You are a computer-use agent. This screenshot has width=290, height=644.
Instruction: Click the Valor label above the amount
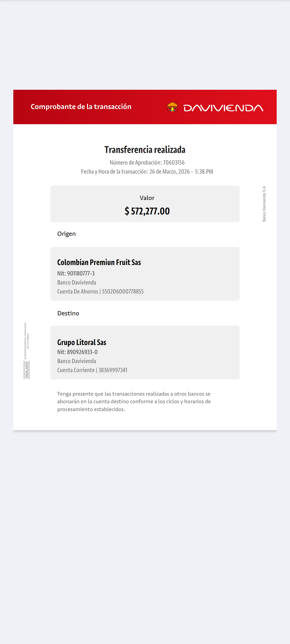(147, 198)
